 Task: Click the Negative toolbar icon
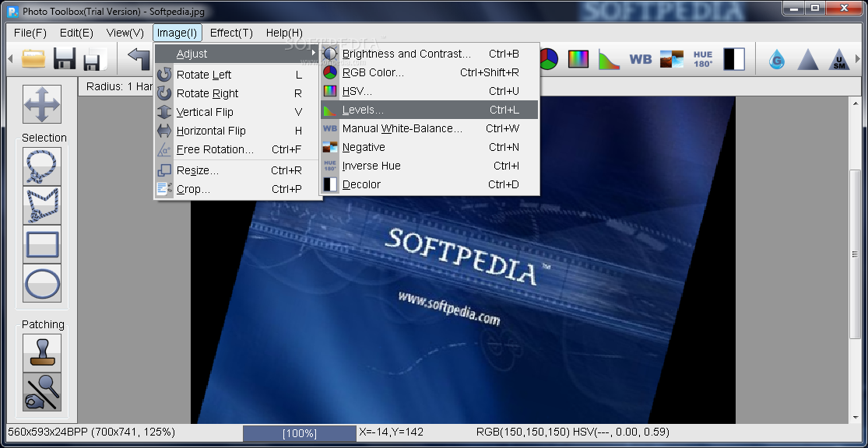coord(672,59)
